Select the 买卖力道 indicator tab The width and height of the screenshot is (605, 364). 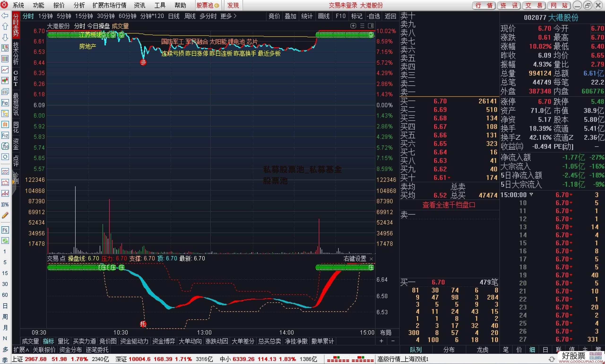coord(84,341)
